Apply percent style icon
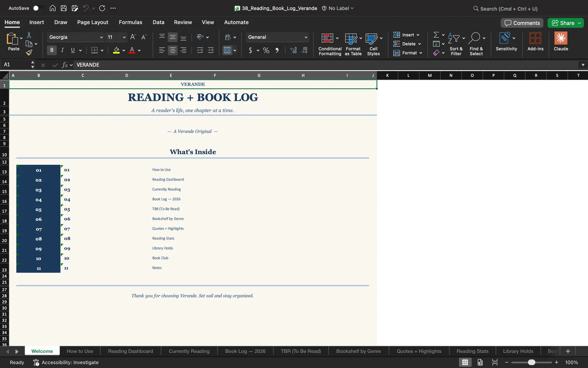 click(x=266, y=50)
